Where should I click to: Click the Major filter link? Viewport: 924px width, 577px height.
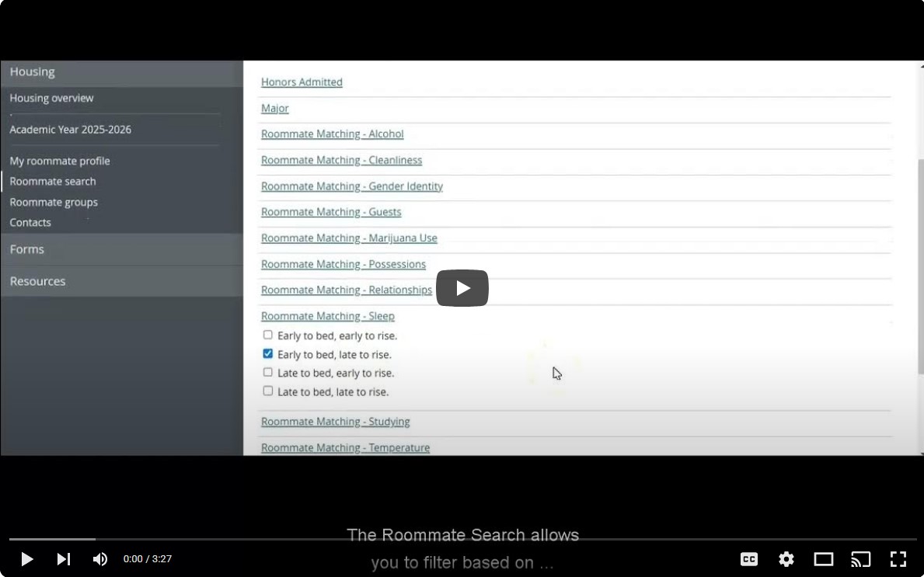pos(274,109)
